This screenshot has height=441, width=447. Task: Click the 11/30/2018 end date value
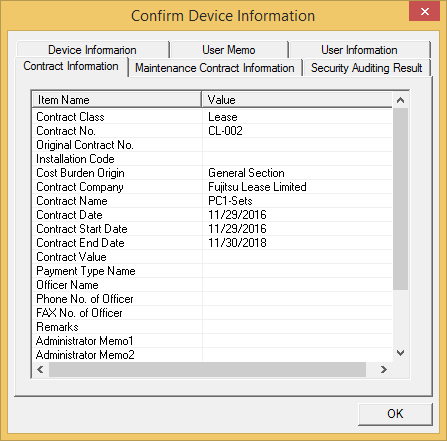(x=237, y=243)
